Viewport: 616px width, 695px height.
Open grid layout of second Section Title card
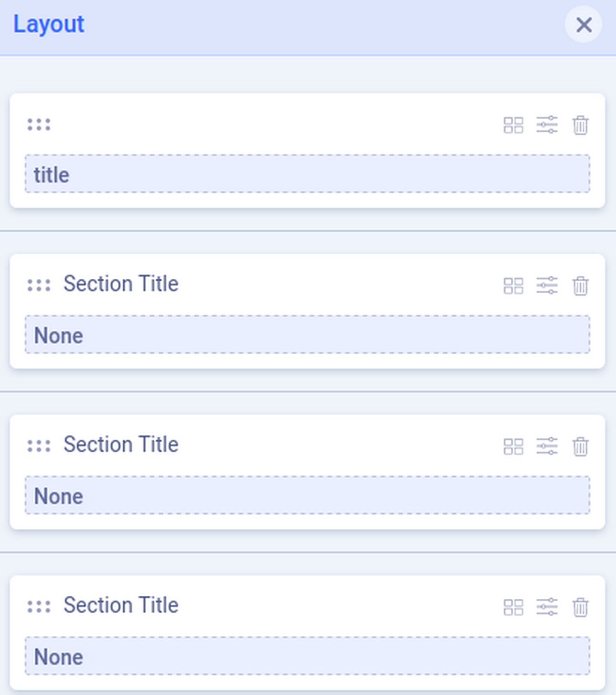[513, 447]
